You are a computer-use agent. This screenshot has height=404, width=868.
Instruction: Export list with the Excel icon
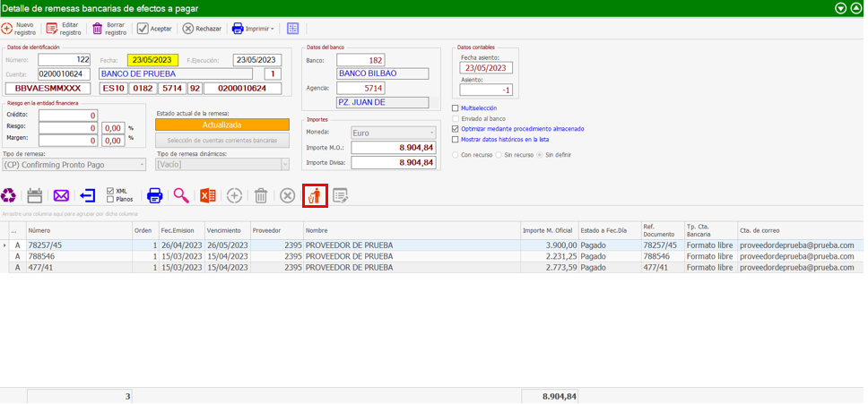207,195
